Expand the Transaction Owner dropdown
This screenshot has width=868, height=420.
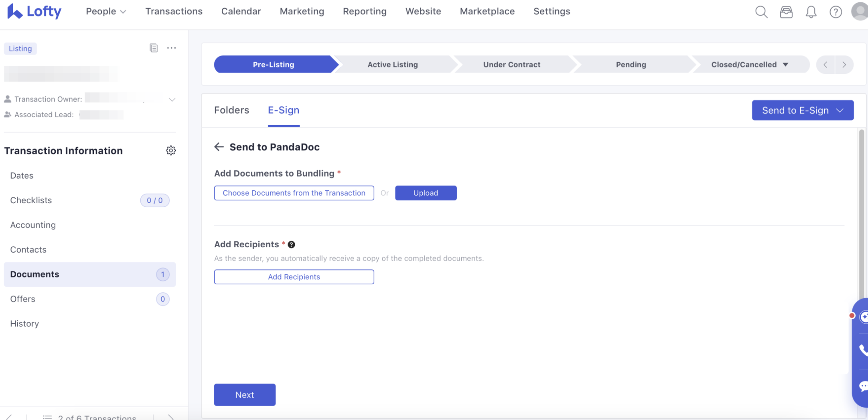[x=172, y=99]
